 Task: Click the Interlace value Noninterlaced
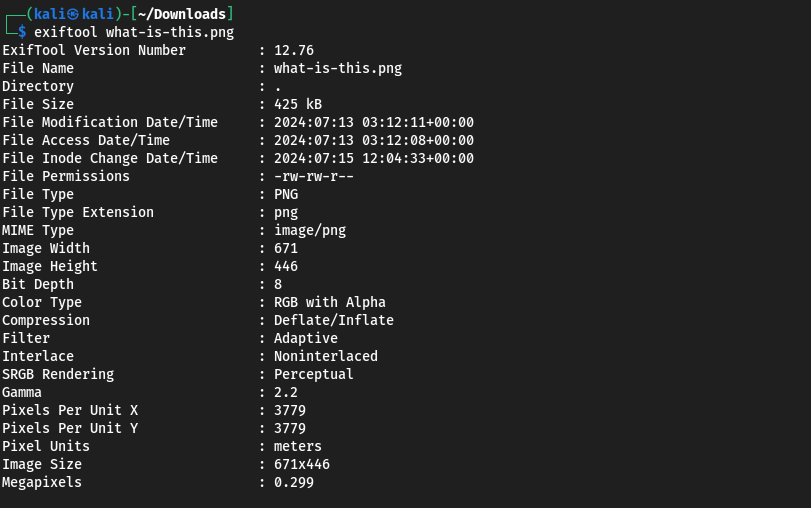pos(326,356)
